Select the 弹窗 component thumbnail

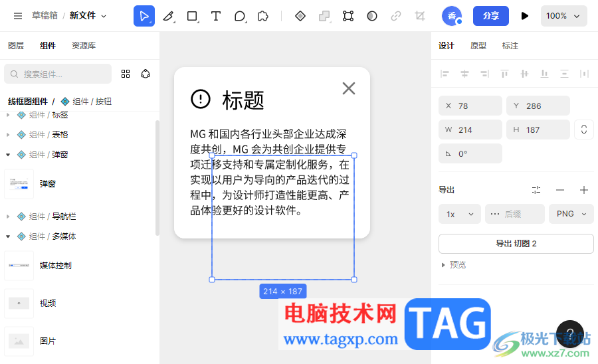(19, 184)
